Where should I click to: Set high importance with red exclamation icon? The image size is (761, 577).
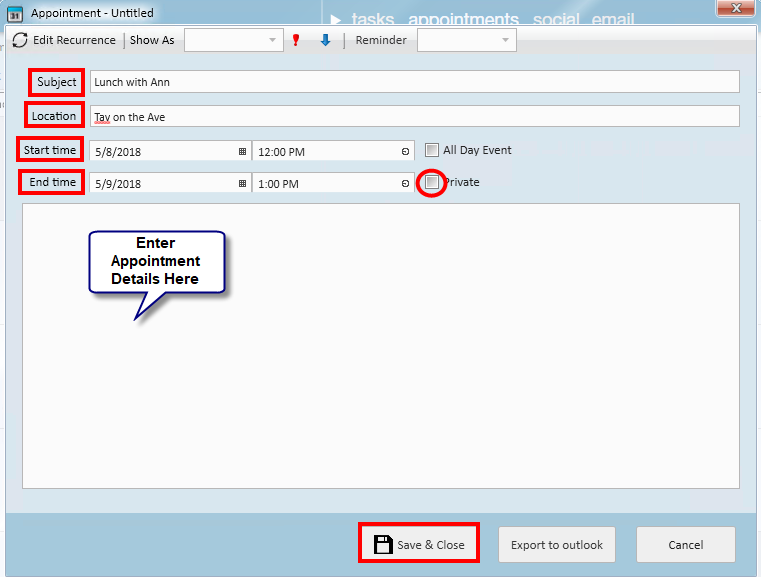(296, 40)
